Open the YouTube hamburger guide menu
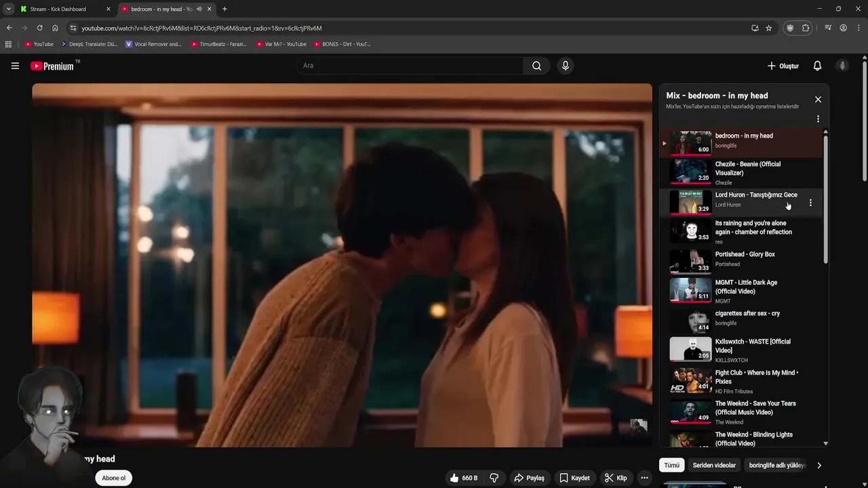The height and width of the screenshot is (488, 868). click(15, 66)
